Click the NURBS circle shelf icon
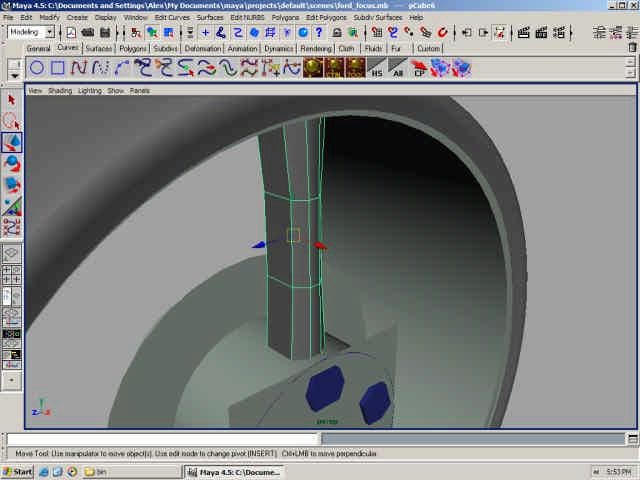The width and height of the screenshot is (640, 480). tap(37, 68)
